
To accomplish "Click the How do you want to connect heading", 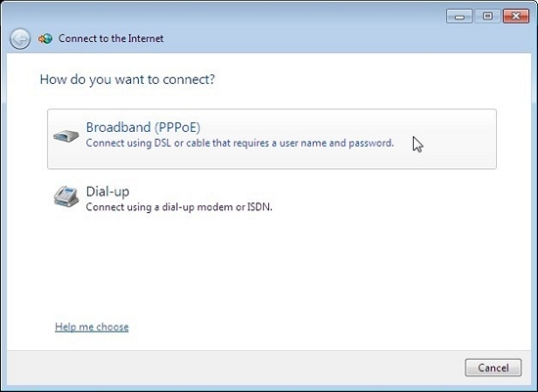I will click(x=127, y=79).
